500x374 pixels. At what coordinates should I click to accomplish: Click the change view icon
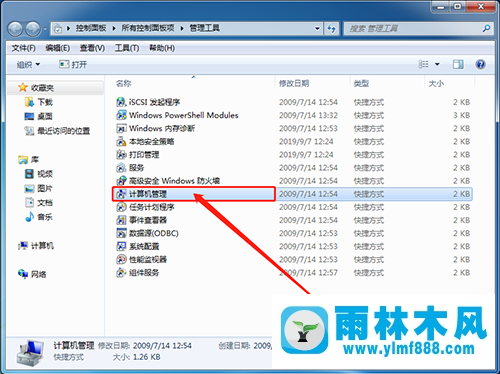424,64
